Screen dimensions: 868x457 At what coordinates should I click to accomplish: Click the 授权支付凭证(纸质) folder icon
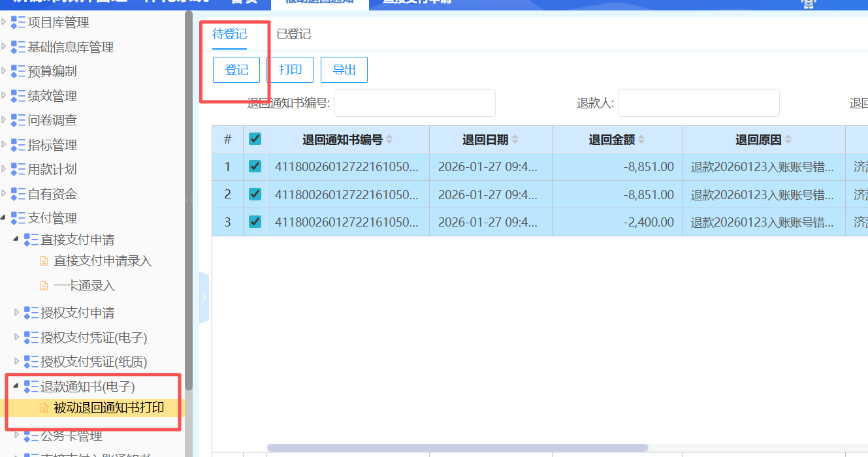(x=31, y=362)
